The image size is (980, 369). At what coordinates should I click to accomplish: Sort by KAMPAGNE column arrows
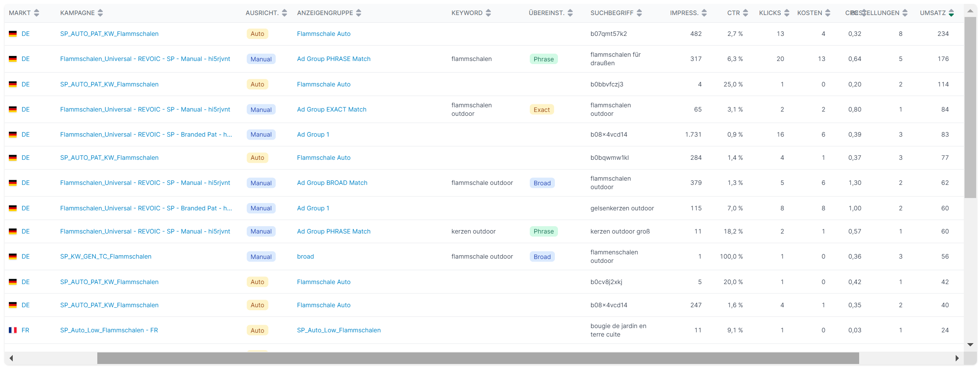tap(100, 13)
